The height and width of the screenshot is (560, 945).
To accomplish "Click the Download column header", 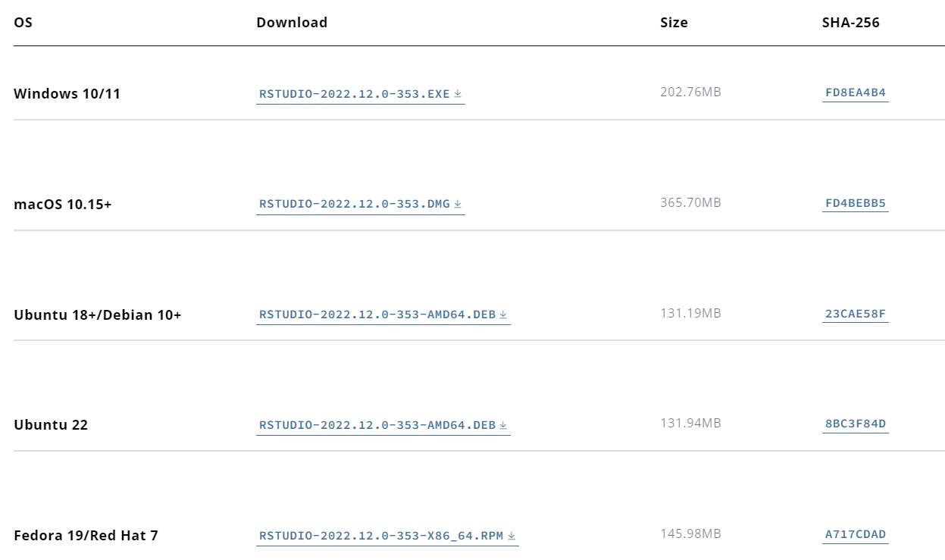I will pos(292,23).
